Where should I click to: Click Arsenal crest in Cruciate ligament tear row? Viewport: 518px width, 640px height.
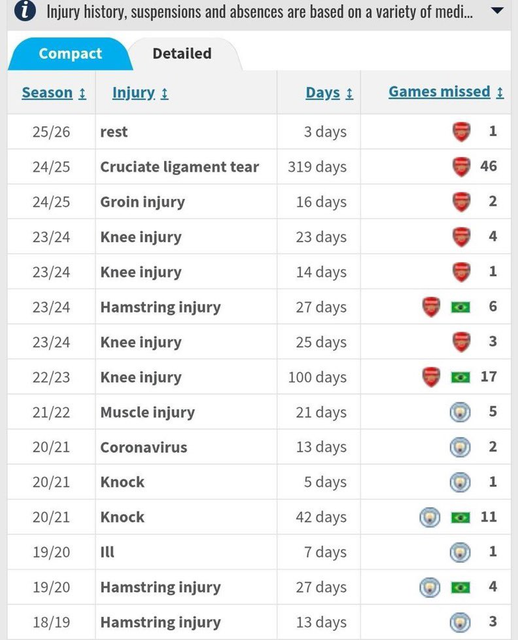pyautogui.click(x=461, y=167)
